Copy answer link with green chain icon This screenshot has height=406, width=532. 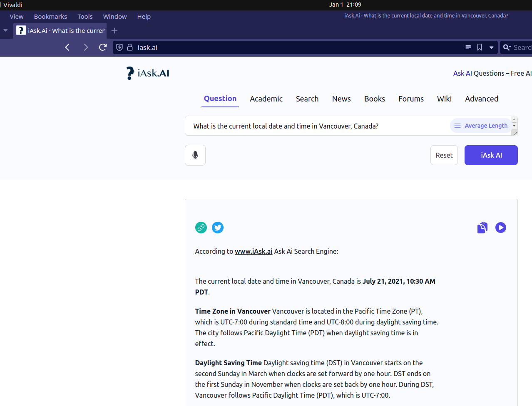click(x=201, y=228)
